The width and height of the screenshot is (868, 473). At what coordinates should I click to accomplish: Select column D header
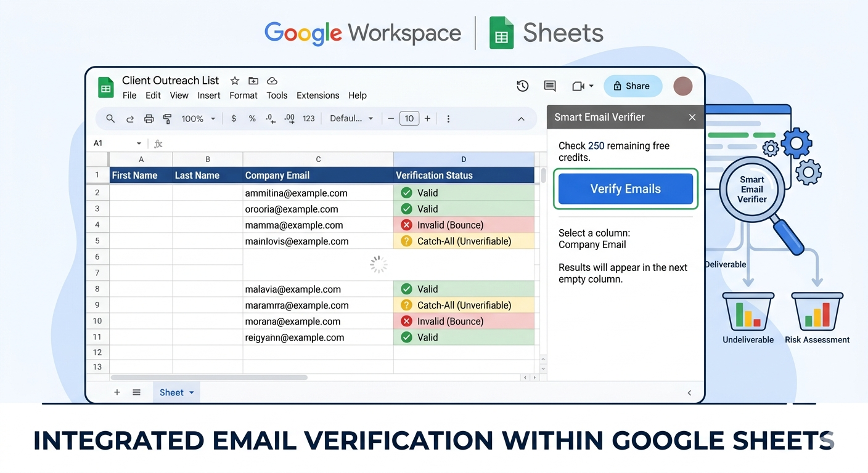[464, 160]
